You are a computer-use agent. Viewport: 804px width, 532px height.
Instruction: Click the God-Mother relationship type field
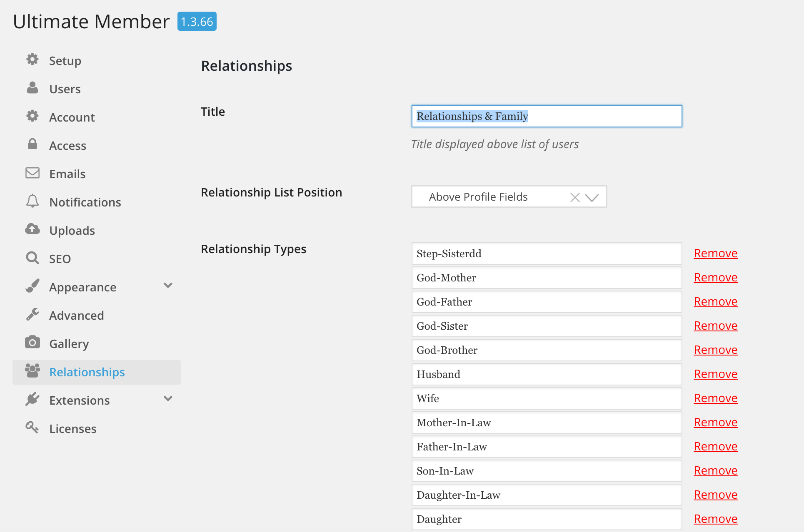point(546,278)
